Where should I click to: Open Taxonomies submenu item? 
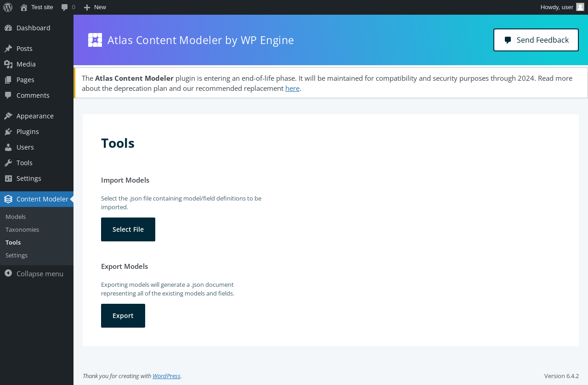click(22, 229)
